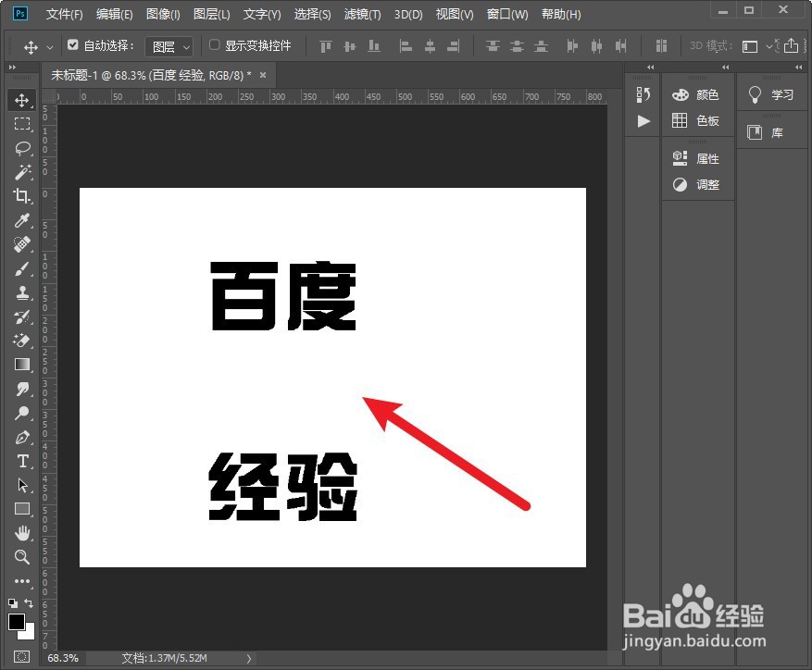Select the History Brush tool
The image size is (812, 670).
coord(21,316)
